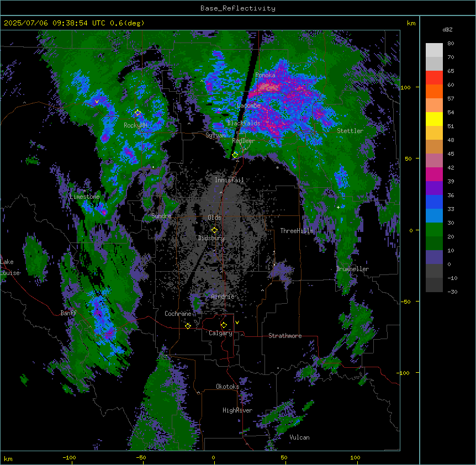Click the yellow diamond marker at Red Deer
This screenshot has width=476, height=465.
[x=235, y=155]
